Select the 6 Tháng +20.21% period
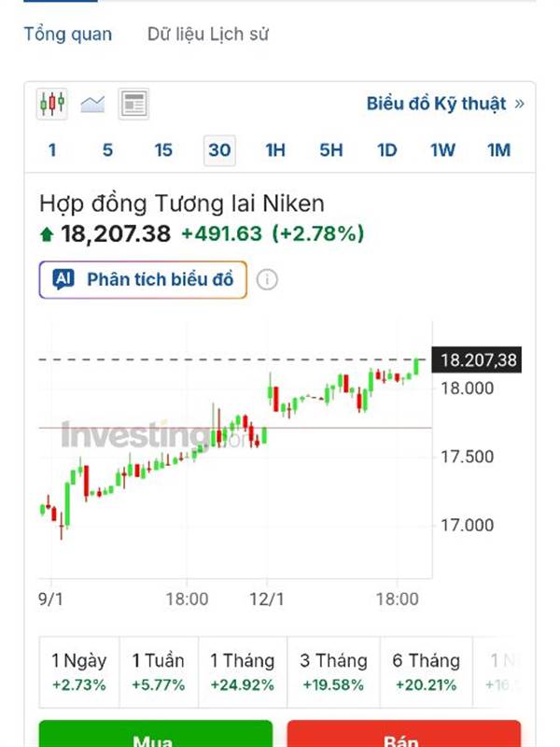Viewport: 560px width, 747px height. coord(427,672)
